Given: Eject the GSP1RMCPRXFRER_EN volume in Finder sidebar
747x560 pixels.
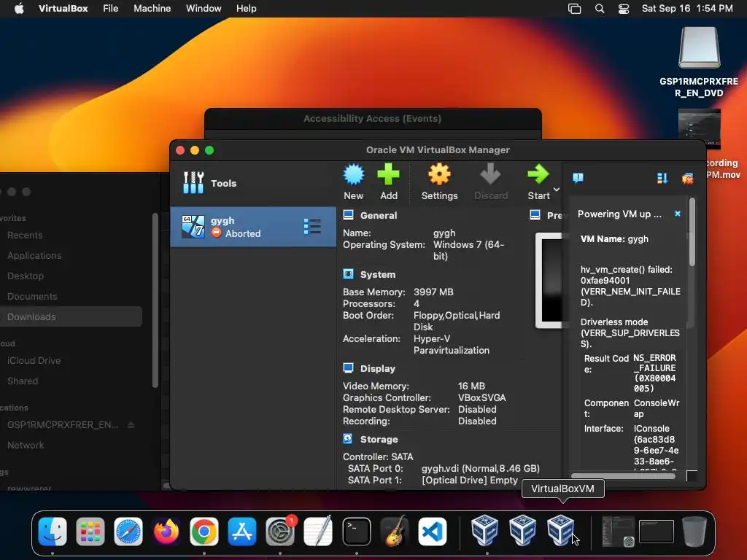Looking at the screenshot, I should tap(131, 425).
